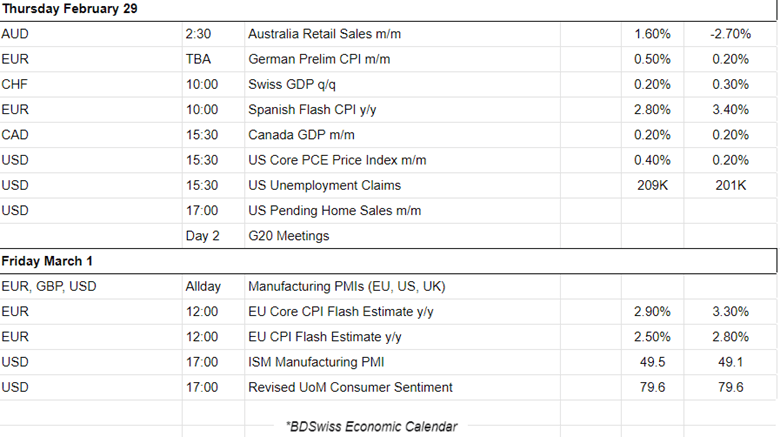Screen dimensions: 780x437
Task: Click the BDSwiss Economic Calendar caption
Action: point(370,426)
